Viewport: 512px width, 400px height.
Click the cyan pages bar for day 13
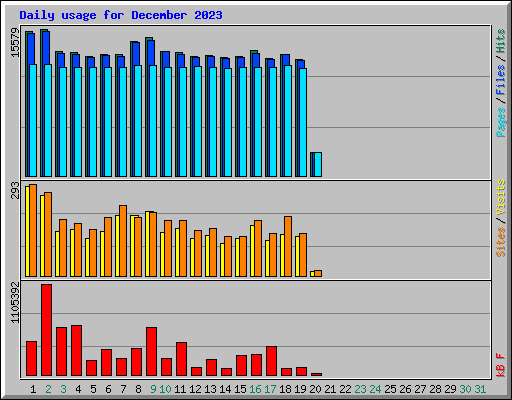click(x=213, y=122)
